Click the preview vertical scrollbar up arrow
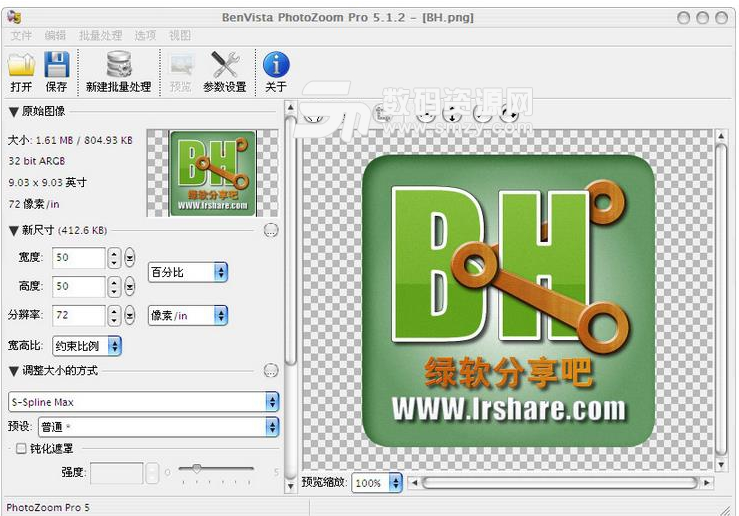This screenshot has height=516, width=739. pos(721,136)
